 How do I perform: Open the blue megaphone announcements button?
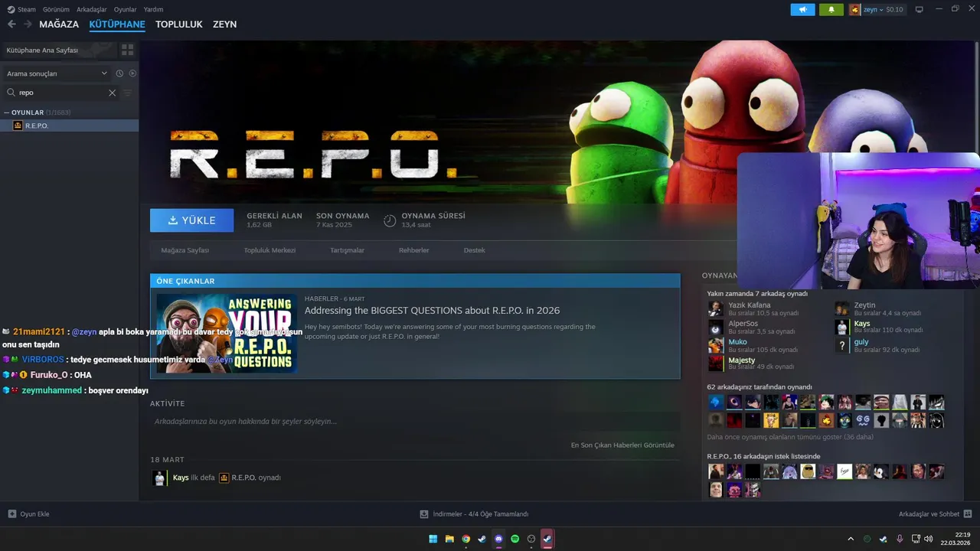pyautogui.click(x=802, y=9)
